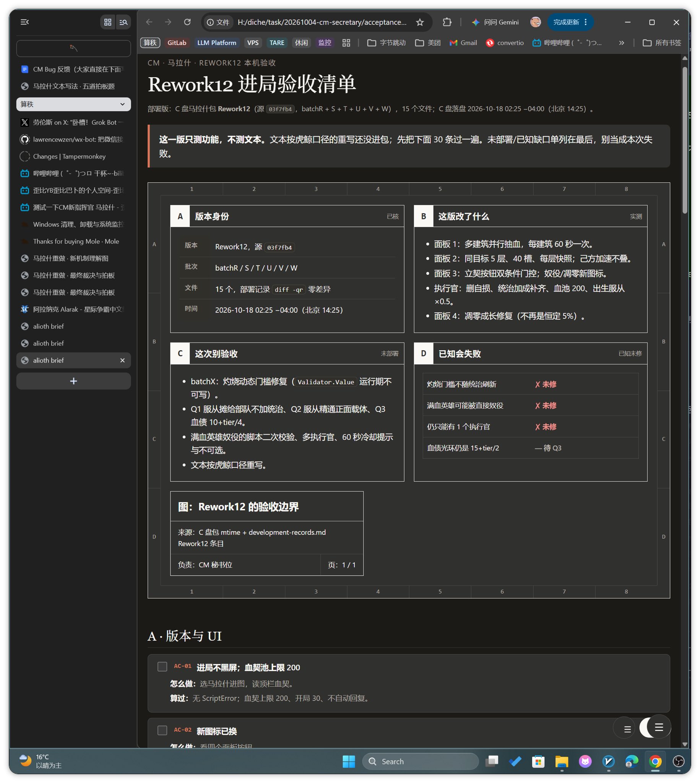
Task: Open the GitLab bookmark
Action: (x=177, y=43)
